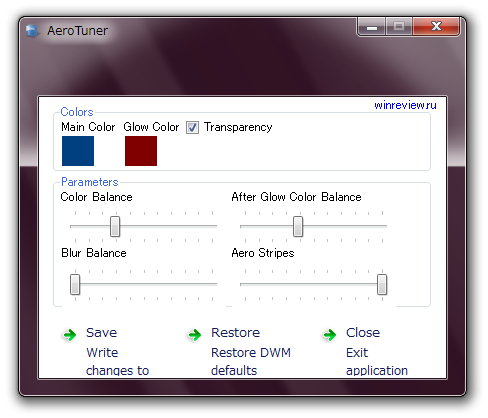Click the Blur Balance slider thumb
Screen dimensions: 488x418
pyautogui.click(x=75, y=284)
